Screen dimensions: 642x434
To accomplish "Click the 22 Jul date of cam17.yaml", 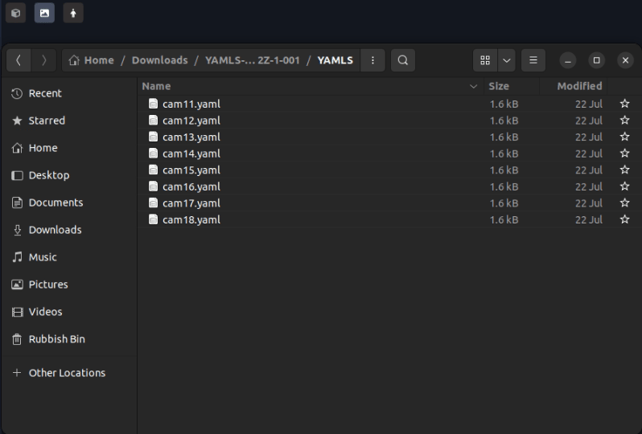I will click(589, 203).
